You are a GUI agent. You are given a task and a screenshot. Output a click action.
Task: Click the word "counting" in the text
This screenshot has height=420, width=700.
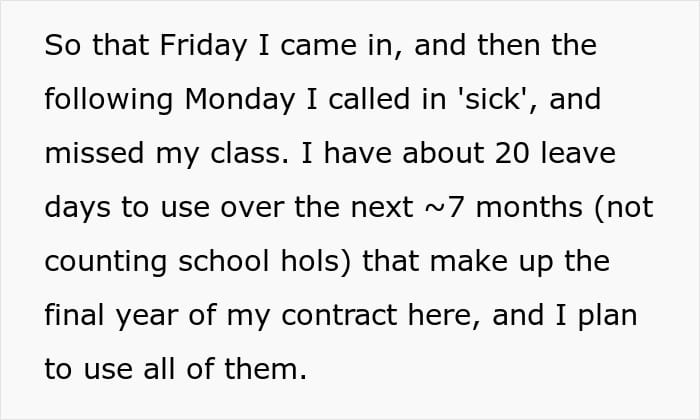click(x=106, y=262)
